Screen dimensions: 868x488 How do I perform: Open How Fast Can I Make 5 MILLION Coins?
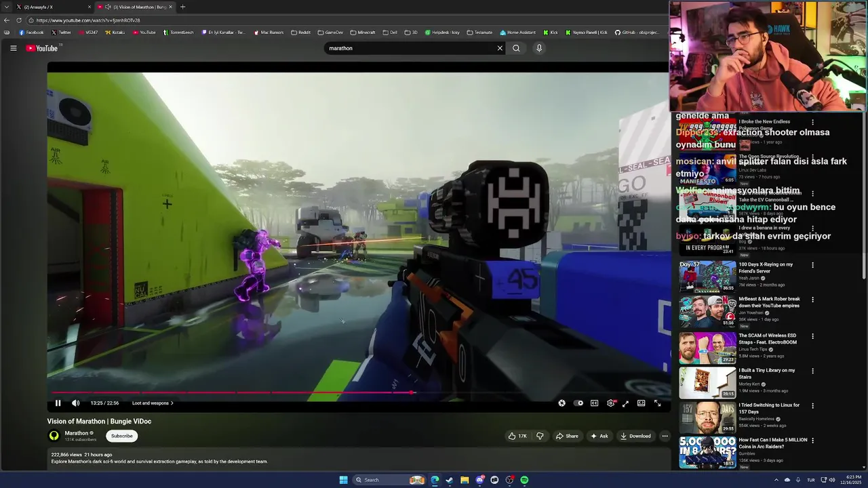click(x=772, y=443)
